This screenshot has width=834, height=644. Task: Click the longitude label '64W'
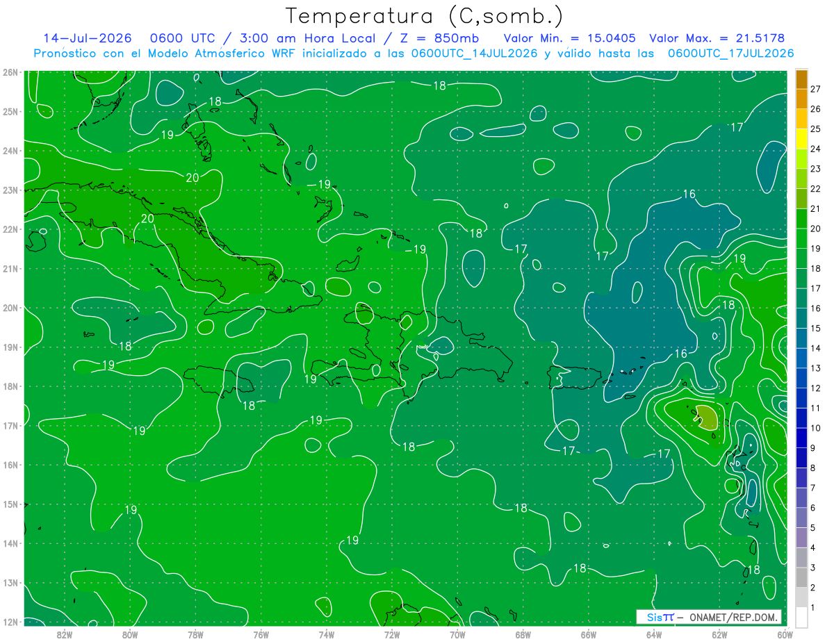click(653, 634)
